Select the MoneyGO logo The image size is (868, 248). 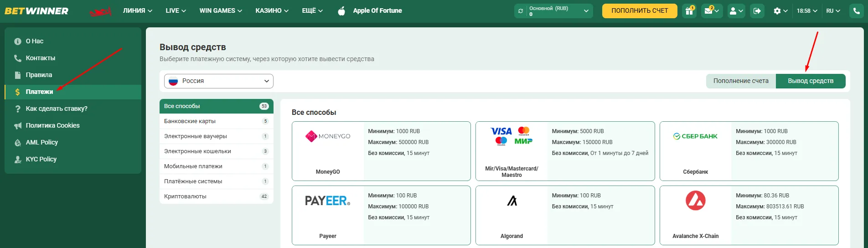click(328, 136)
